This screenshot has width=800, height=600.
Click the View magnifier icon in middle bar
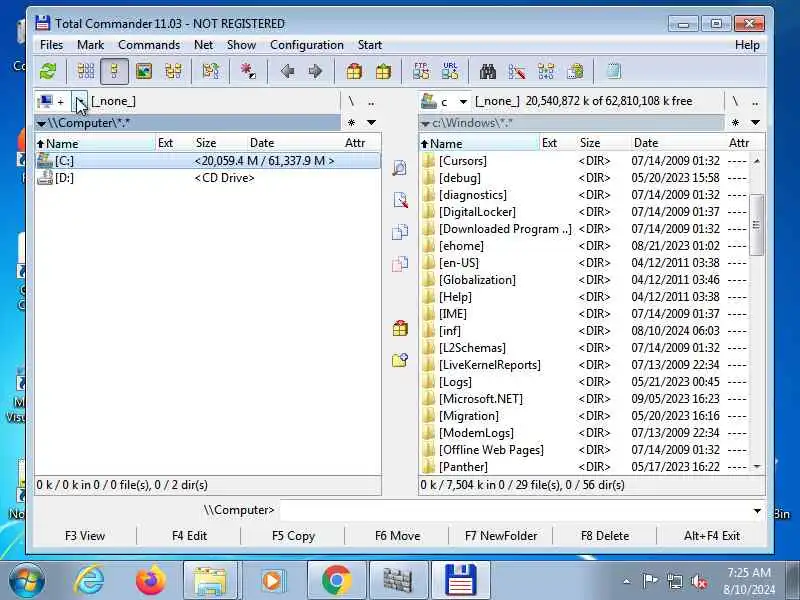coord(399,168)
